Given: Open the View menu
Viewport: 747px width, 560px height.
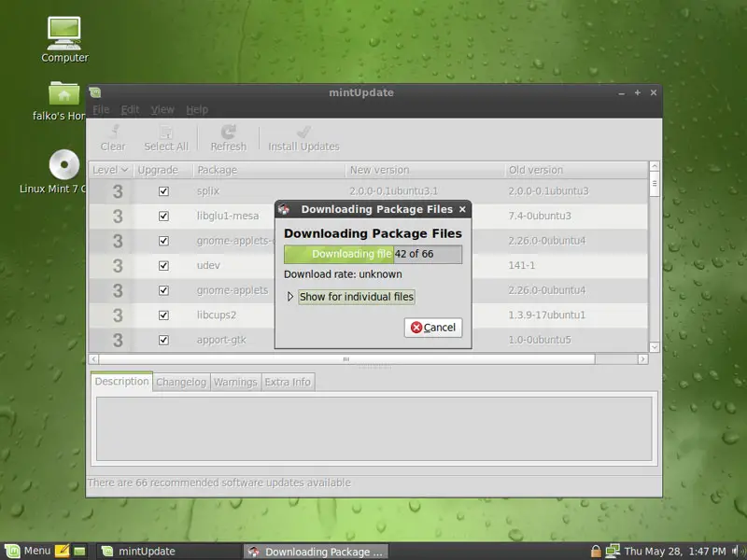Looking at the screenshot, I should pyautogui.click(x=162, y=109).
